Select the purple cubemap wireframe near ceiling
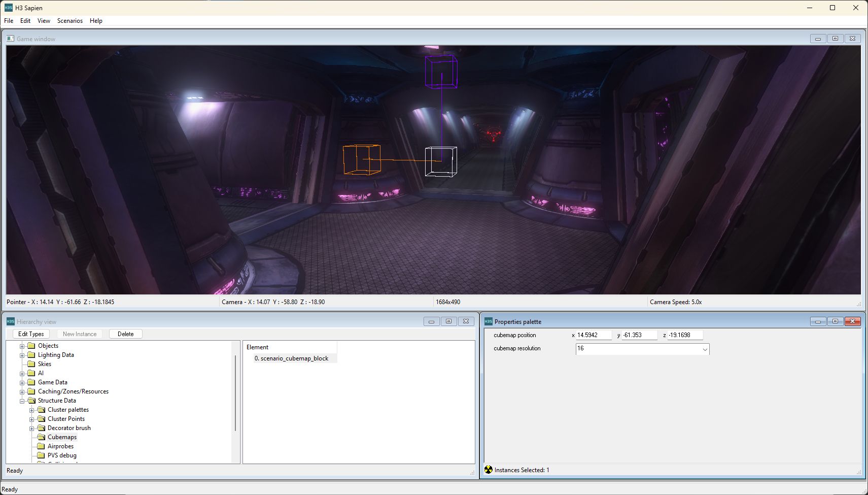Viewport: 868px width, 495px height. tap(441, 72)
